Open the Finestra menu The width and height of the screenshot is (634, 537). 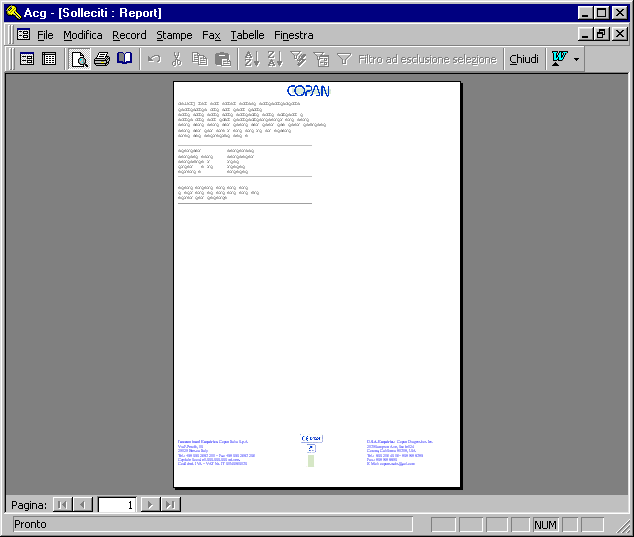pyautogui.click(x=294, y=35)
